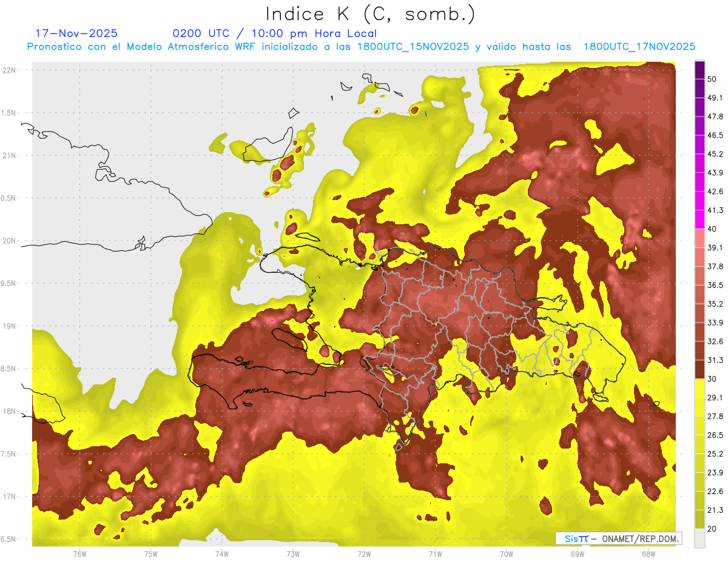The height and width of the screenshot is (562, 728).
Task: Click the 22N latitude axis label
Action: click(x=11, y=70)
